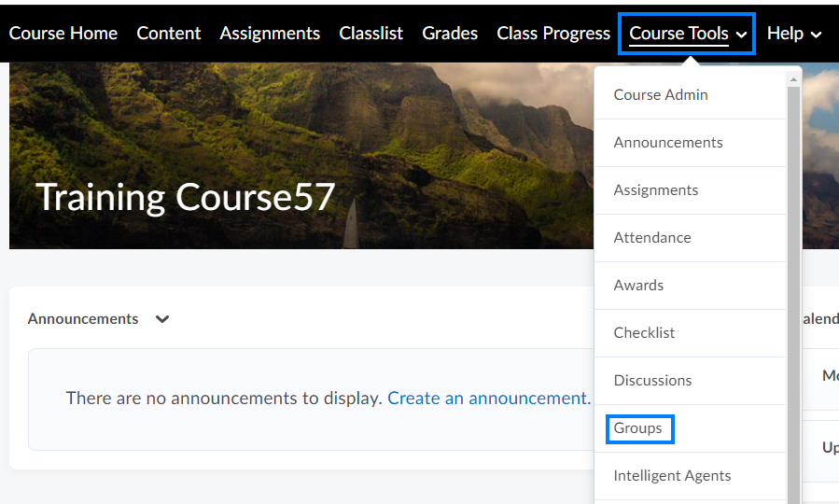Go to Content in navbar
This screenshot has height=504, width=839.
click(x=169, y=34)
